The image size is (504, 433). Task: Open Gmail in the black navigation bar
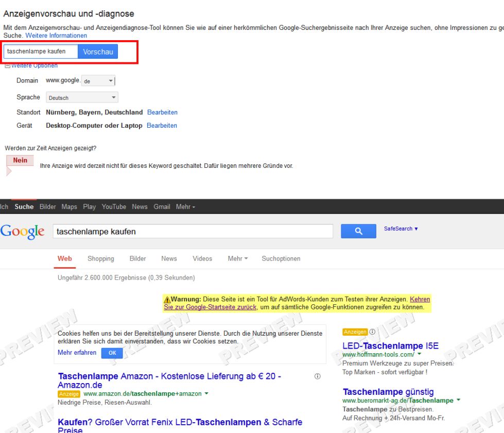pyautogui.click(x=162, y=206)
